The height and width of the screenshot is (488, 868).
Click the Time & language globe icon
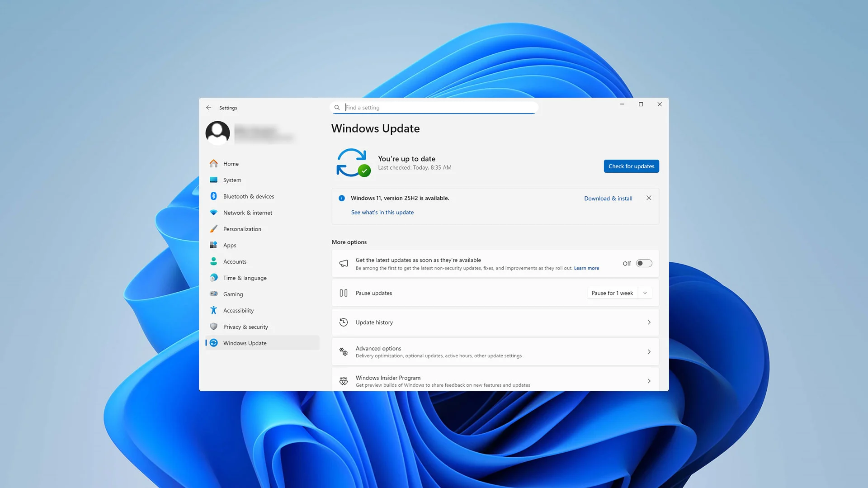tap(214, 278)
